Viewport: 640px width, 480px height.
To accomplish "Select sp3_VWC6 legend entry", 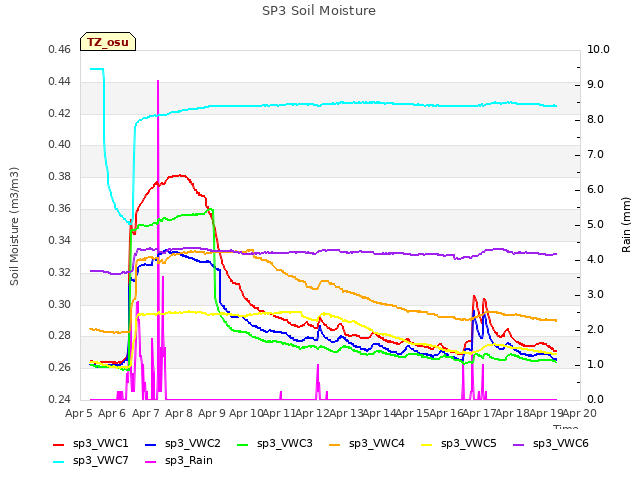I will pyautogui.click(x=551, y=444).
